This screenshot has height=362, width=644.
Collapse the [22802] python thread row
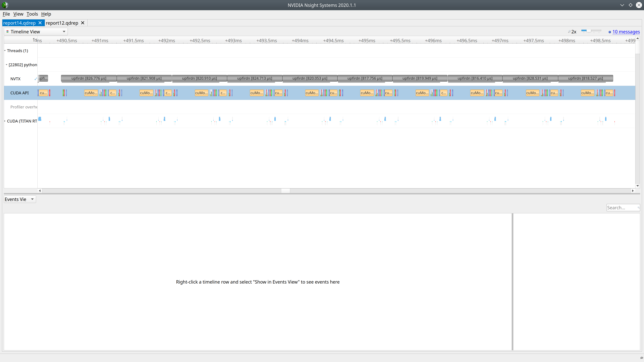pyautogui.click(x=7, y=65)
